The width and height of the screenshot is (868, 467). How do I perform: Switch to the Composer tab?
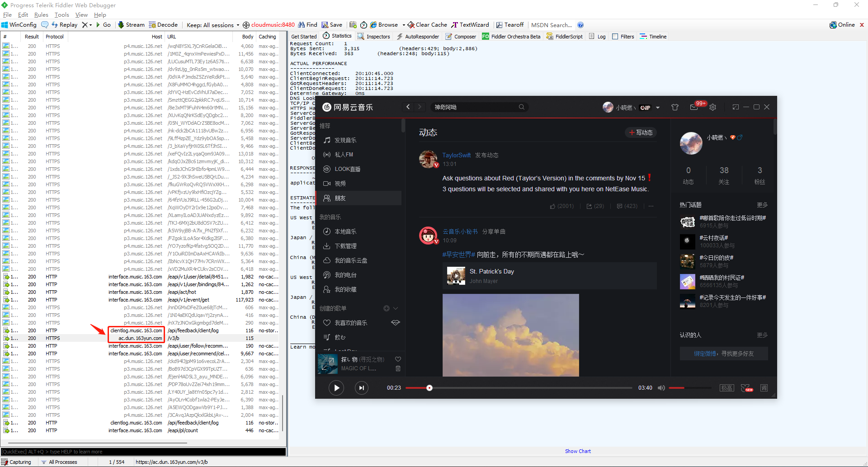[461, 37]
